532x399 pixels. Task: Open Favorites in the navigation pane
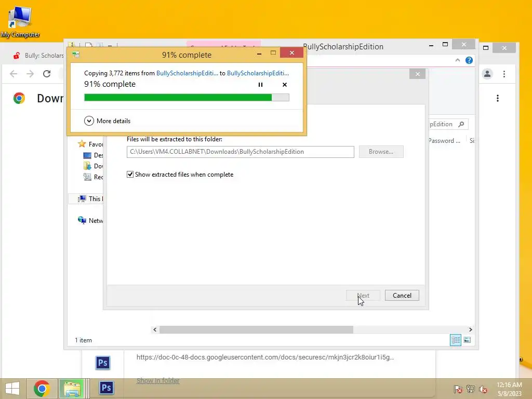[90, 144]
